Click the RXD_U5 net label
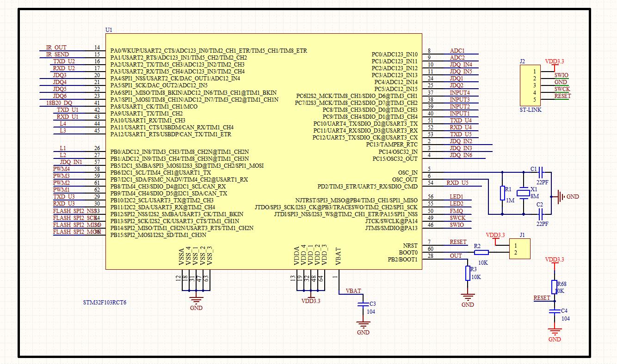 (x=457, y=183)
